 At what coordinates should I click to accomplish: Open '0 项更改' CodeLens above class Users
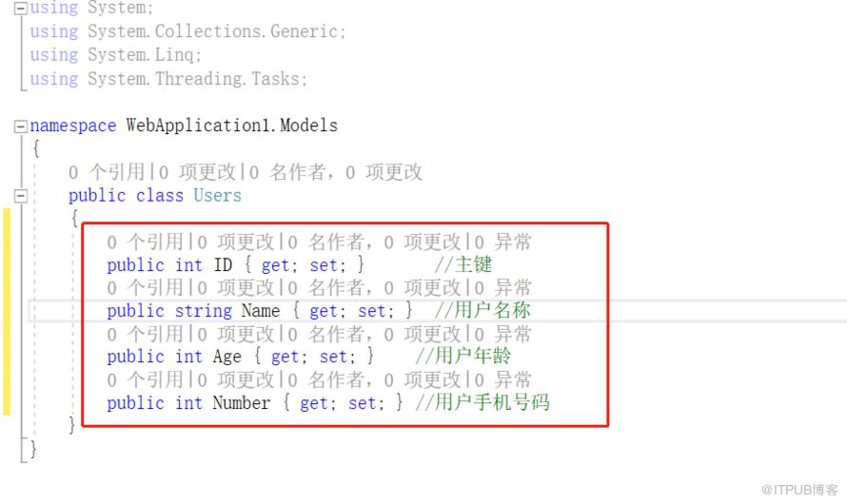tap(197, 172)
